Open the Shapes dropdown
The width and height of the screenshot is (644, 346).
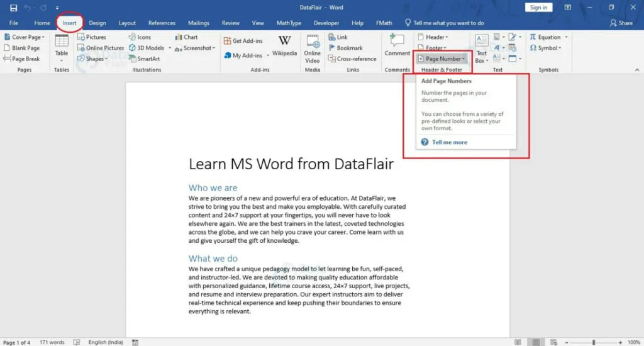coord(92,59)
